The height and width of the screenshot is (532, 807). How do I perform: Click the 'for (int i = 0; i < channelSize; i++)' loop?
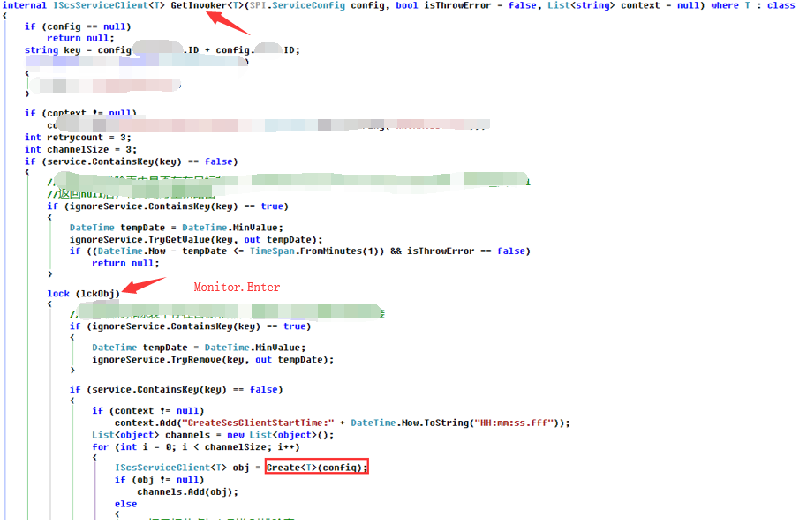[196, 447]
